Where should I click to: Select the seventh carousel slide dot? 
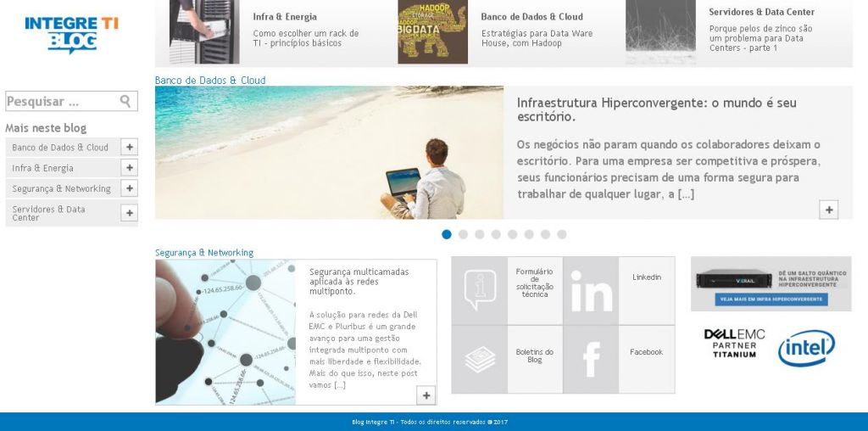coord(545,234)
